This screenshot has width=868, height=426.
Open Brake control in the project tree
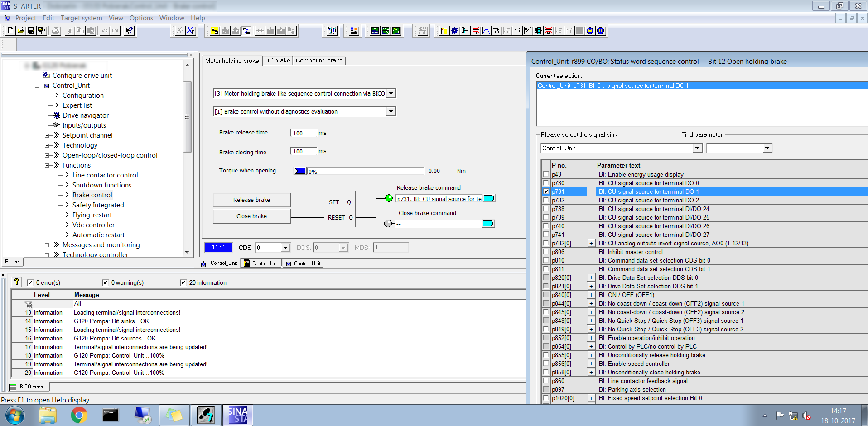92,195
